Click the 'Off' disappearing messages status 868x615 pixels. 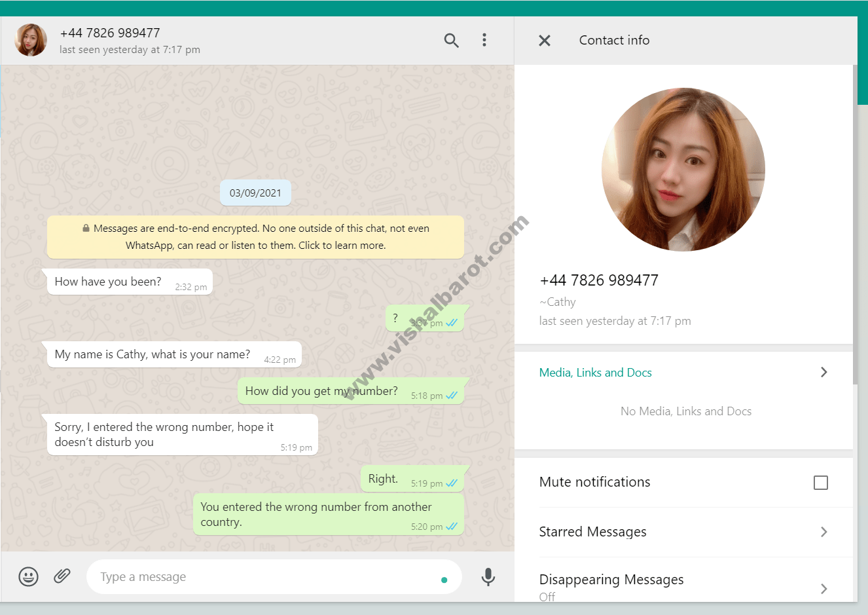(547, 597)
